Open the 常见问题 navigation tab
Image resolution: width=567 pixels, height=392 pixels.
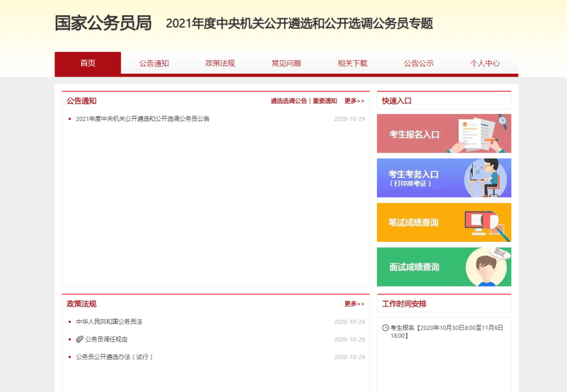point(286,63)
